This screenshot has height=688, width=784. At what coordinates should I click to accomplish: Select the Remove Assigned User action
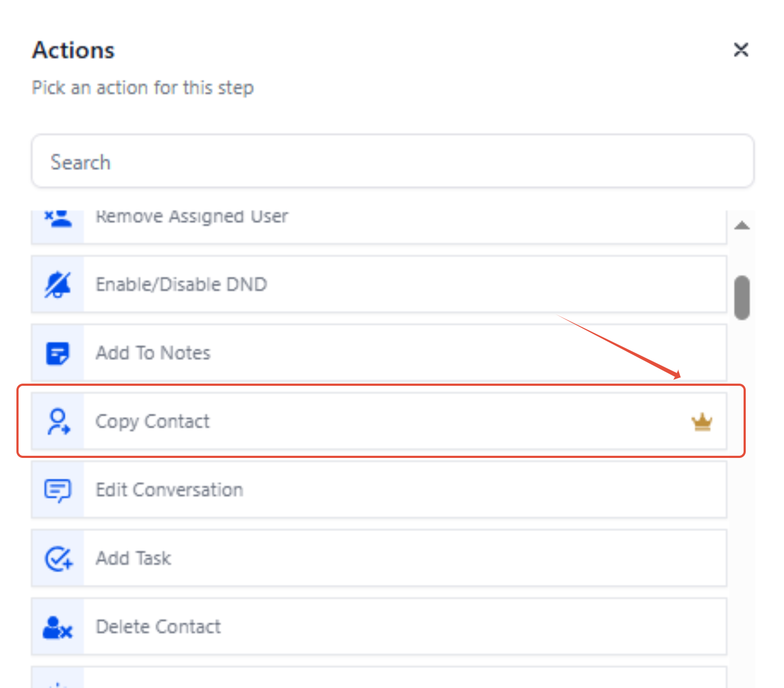click(x=379, y=227)
